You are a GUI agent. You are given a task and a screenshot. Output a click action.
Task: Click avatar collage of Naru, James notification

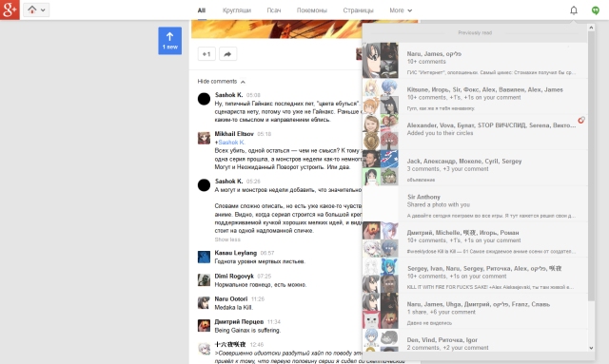pos(381,61)
